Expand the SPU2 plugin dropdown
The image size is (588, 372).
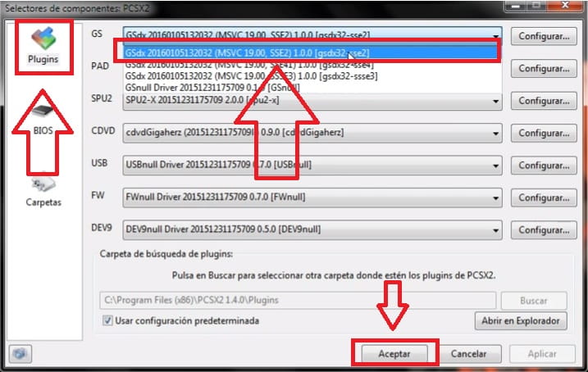pos(312,101)
